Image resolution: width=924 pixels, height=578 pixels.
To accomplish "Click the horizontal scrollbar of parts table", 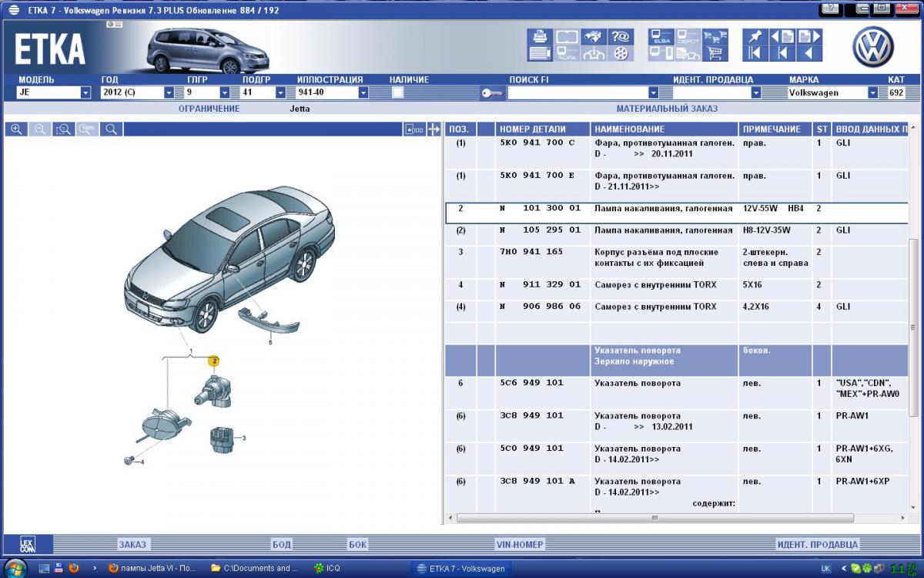I will [x=654, y=518].
